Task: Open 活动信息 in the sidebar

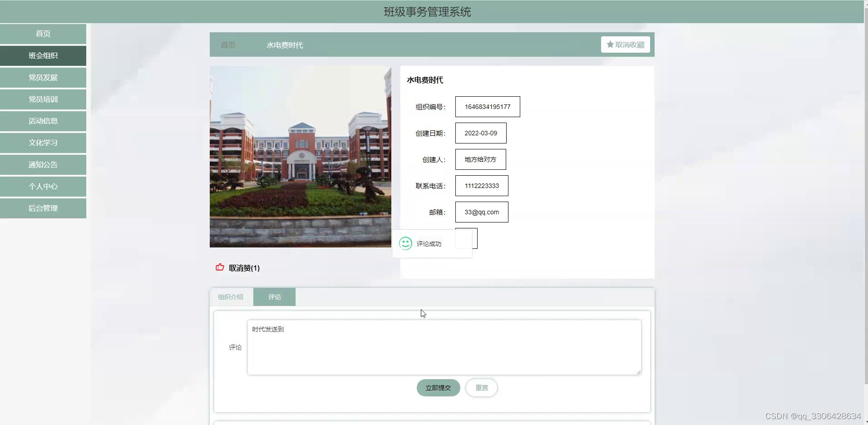Action: [x=43, y=121]
